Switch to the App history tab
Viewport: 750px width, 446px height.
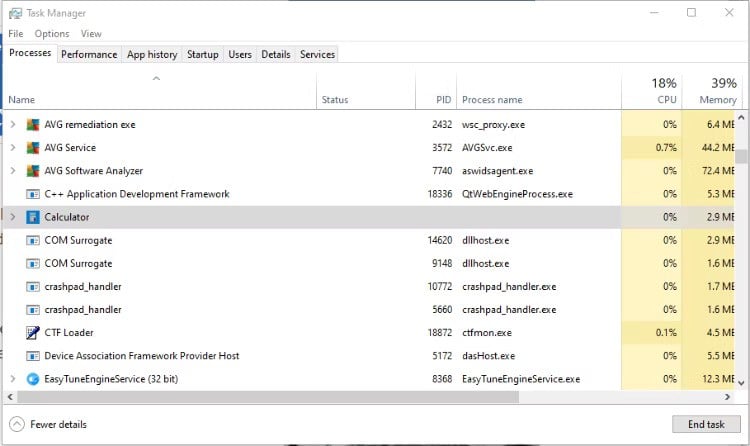tap(152, 55)
